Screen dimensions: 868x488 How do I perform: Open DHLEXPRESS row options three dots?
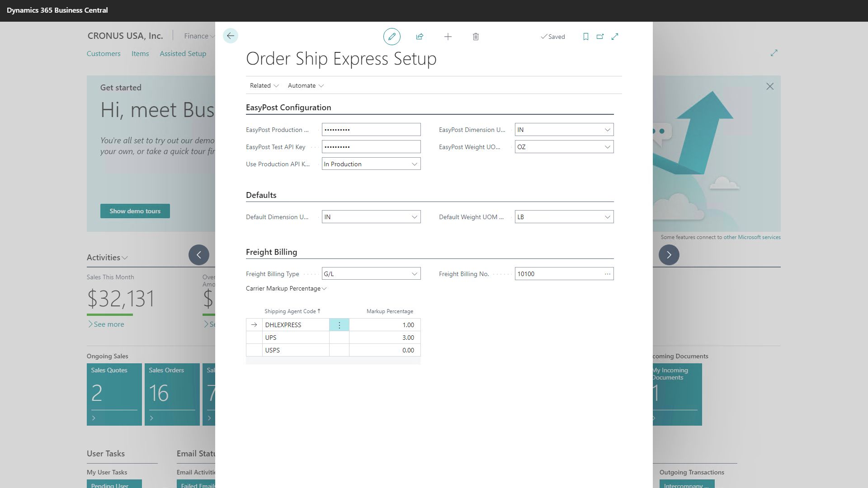pos(339,325)
